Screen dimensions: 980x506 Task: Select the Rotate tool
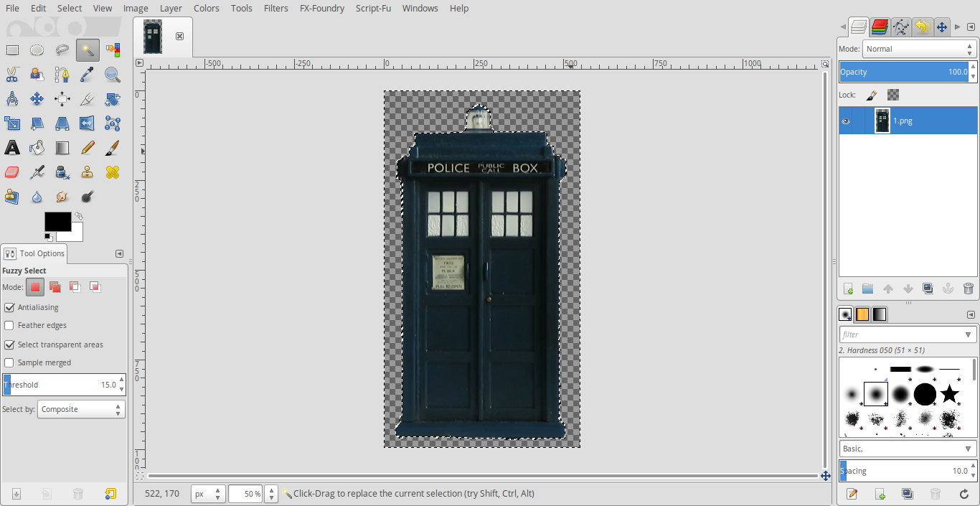point(113,98)
